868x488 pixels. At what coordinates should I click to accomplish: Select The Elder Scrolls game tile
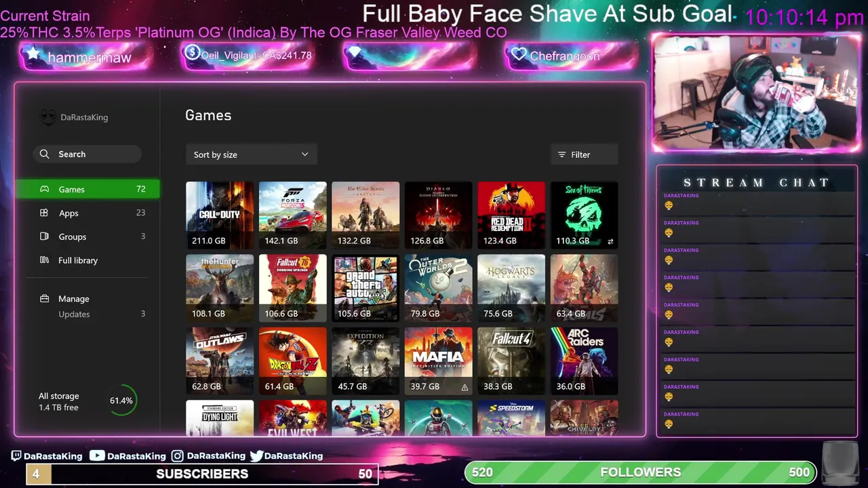pos(366,215)
